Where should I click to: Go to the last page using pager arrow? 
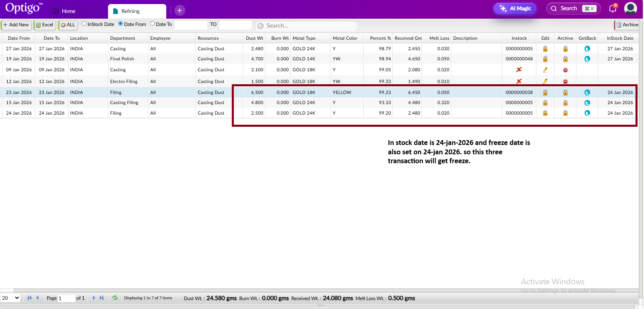click(x=102, y=298)
